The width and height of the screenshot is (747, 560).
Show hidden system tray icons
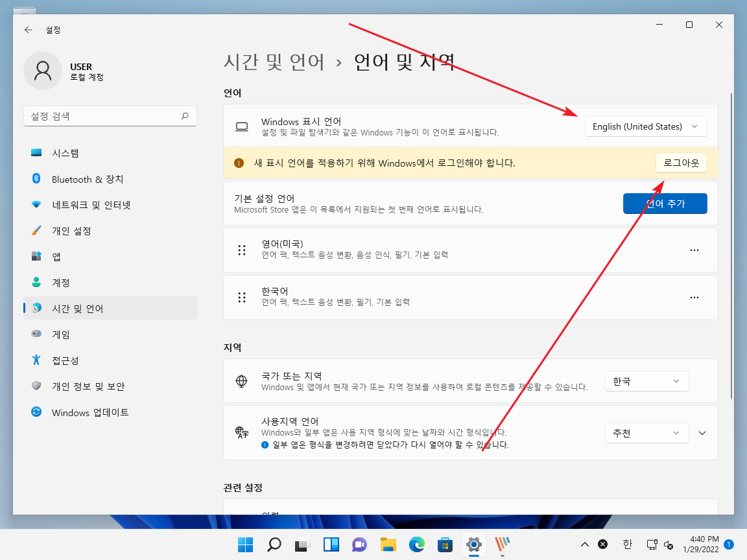584,544
